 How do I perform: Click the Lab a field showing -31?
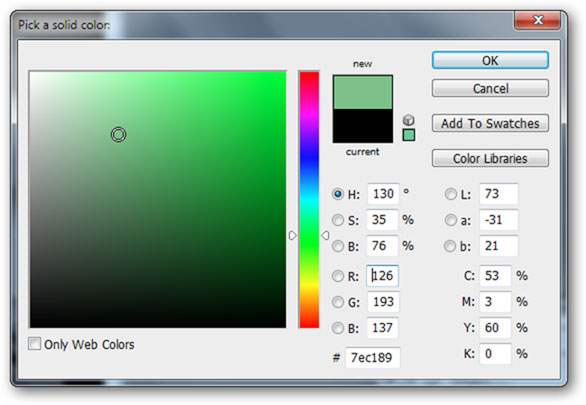coord(499,220)
